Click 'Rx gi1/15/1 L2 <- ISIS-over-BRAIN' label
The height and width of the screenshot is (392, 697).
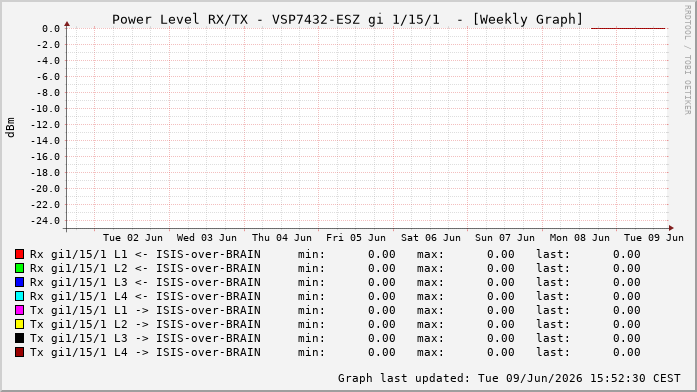(x=145, y=268)
